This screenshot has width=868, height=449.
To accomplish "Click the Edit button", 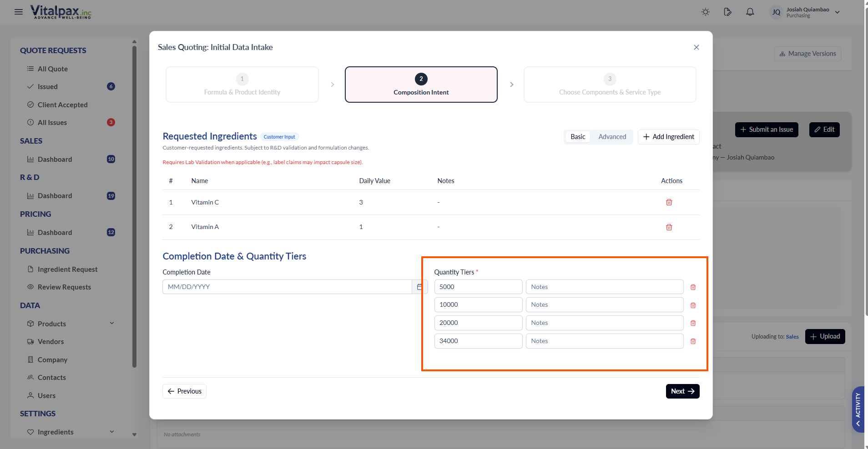I will click(x=824, y=130).
